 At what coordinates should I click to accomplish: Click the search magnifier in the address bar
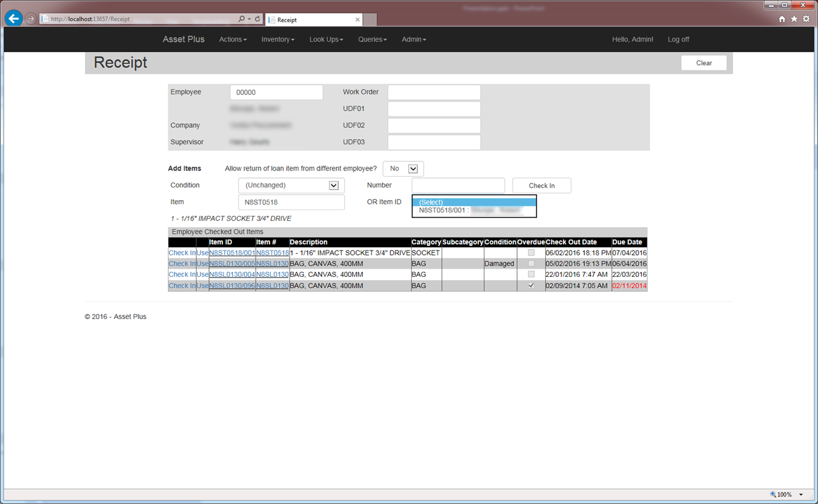point(242,19)
